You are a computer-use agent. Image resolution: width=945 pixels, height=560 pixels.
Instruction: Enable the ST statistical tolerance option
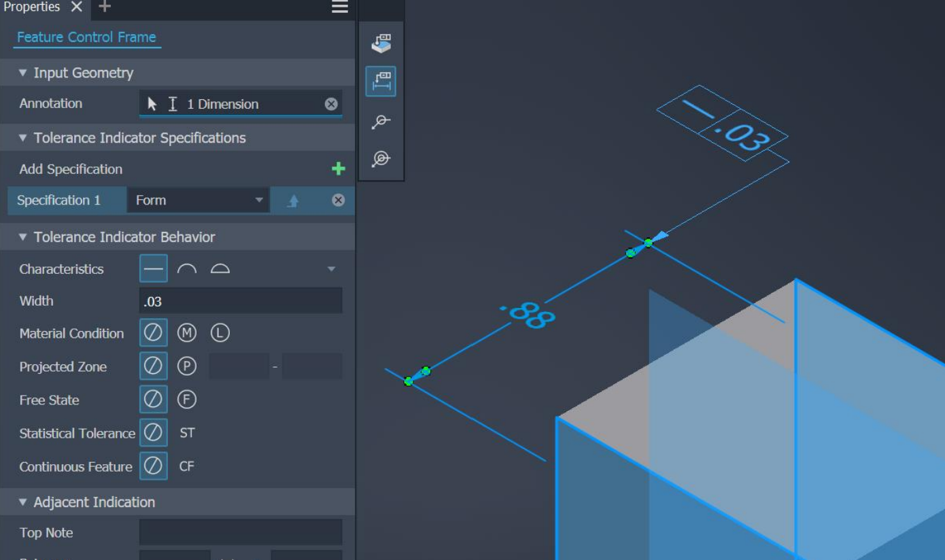(x=187, y=433)
